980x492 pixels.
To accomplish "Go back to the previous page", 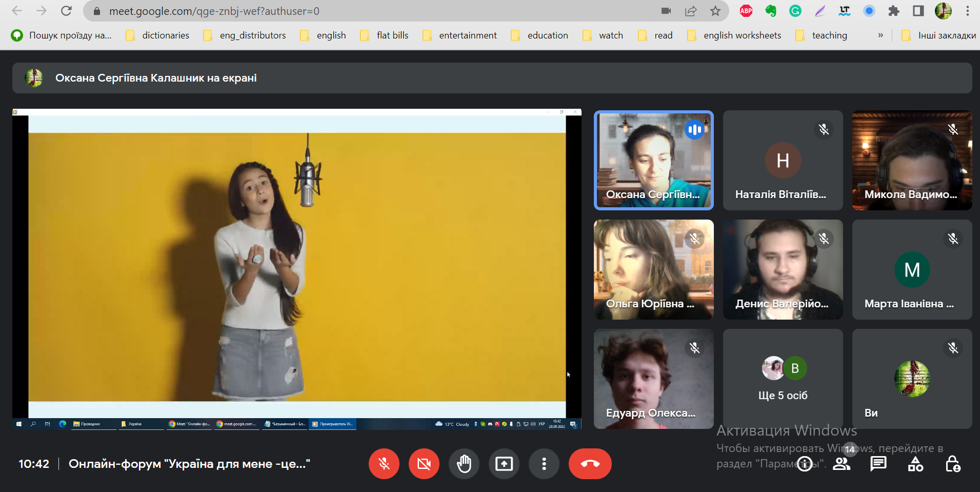I will pyautogui.click(x=17, y=11).
